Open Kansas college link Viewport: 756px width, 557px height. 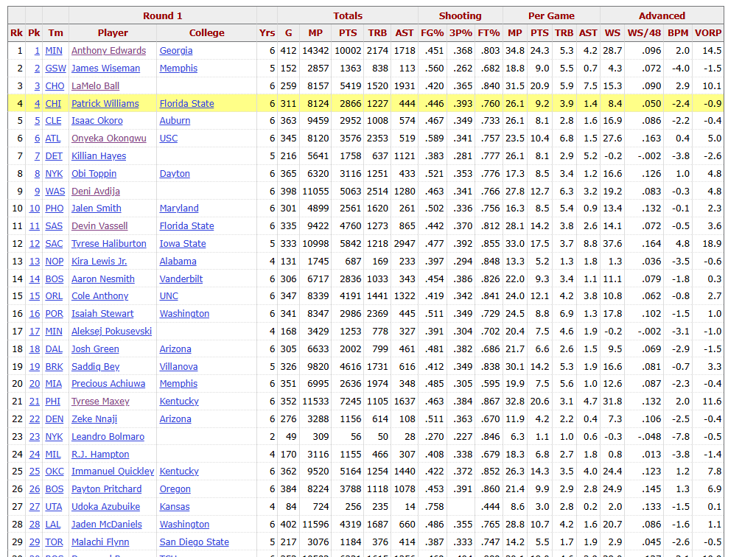click(x=175, y=507)
